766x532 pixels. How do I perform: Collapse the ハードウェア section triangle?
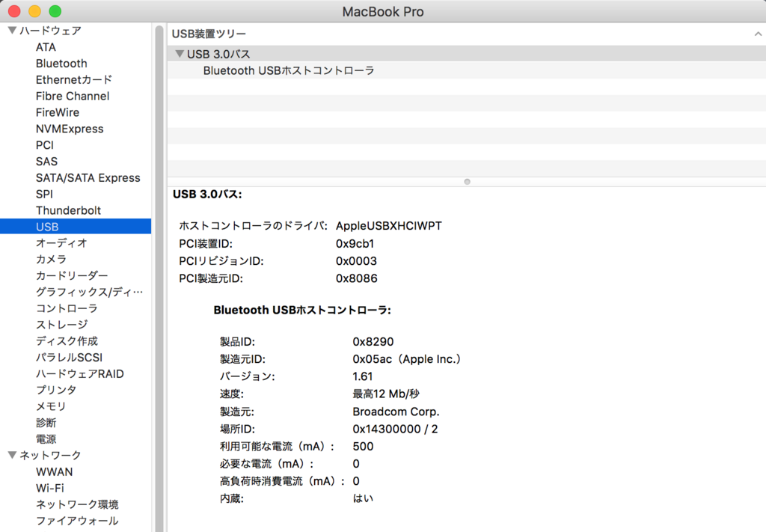click(13, 31)
